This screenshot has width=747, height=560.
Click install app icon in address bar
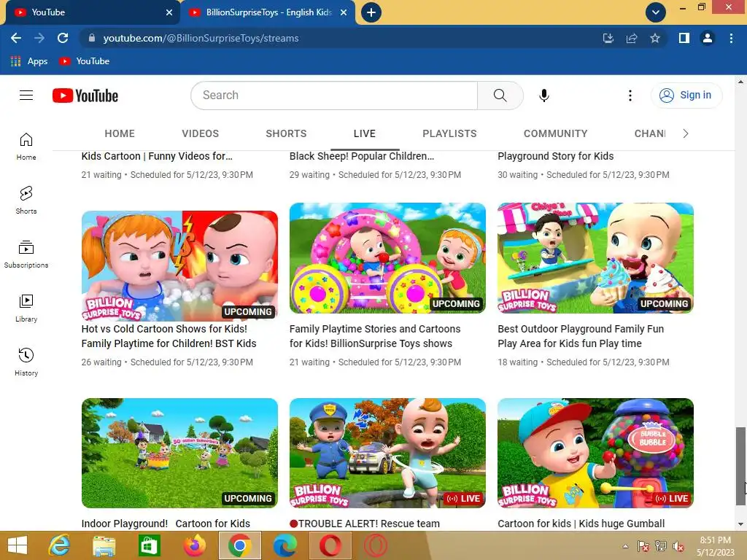coord(608,38)
